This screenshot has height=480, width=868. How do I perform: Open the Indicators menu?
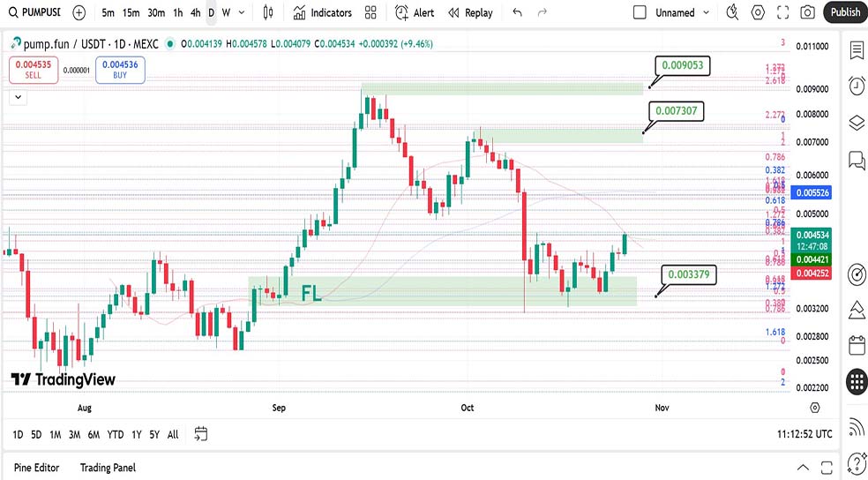click(x=322, y=12)
